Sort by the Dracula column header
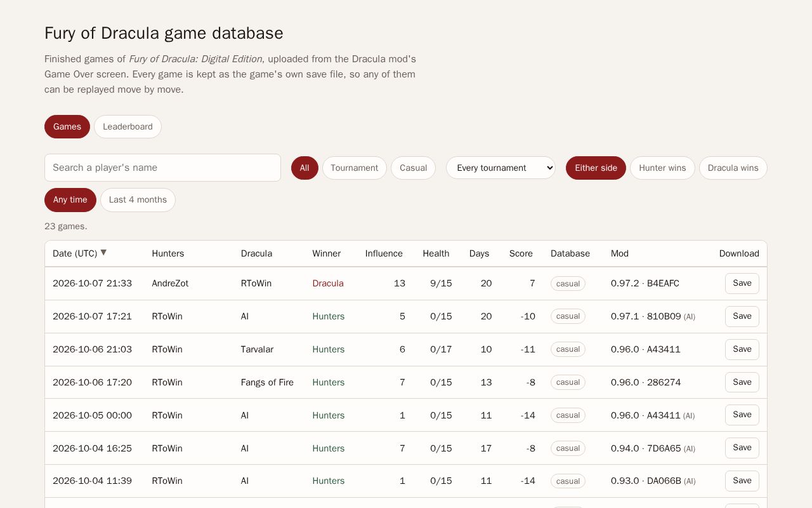This screenshot has width=812, height=508. [x=256, y=253]
